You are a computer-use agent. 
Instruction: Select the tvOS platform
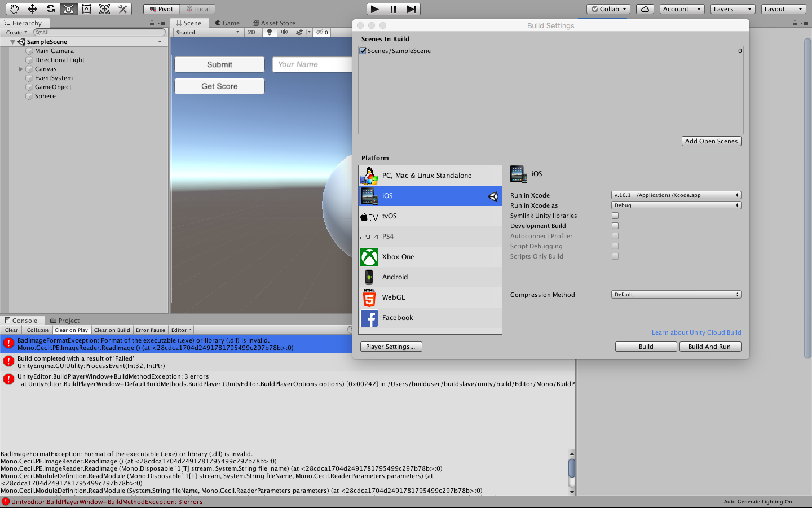[x=430, y=216]
